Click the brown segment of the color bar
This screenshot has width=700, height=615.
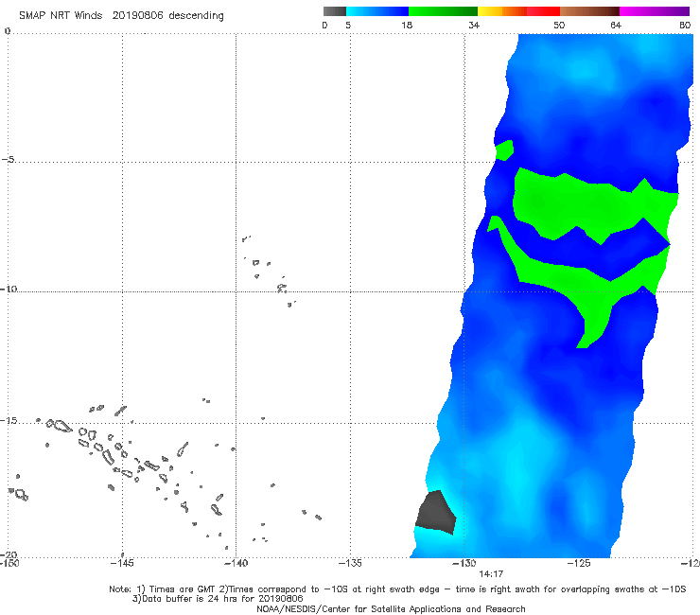click(x=589, y=11)
